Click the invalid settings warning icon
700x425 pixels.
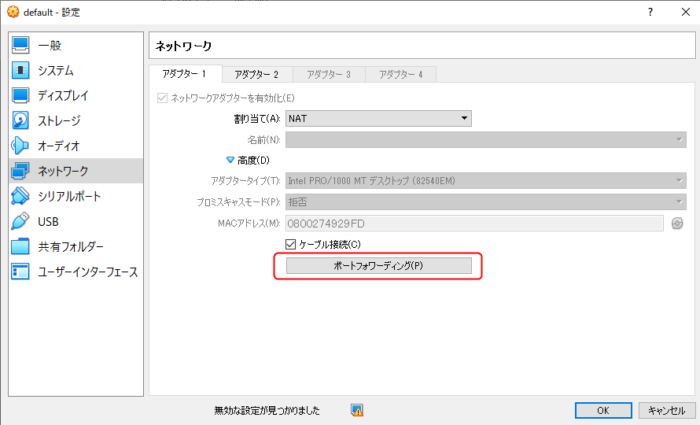pos(357,410)
